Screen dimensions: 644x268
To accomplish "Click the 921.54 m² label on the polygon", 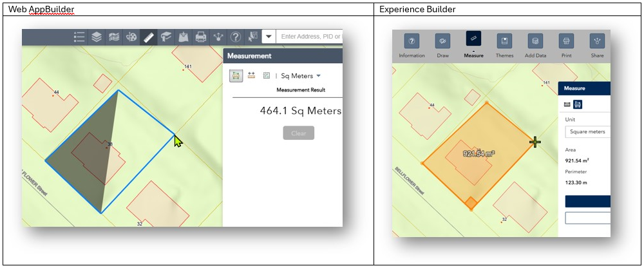I will 479,154.
